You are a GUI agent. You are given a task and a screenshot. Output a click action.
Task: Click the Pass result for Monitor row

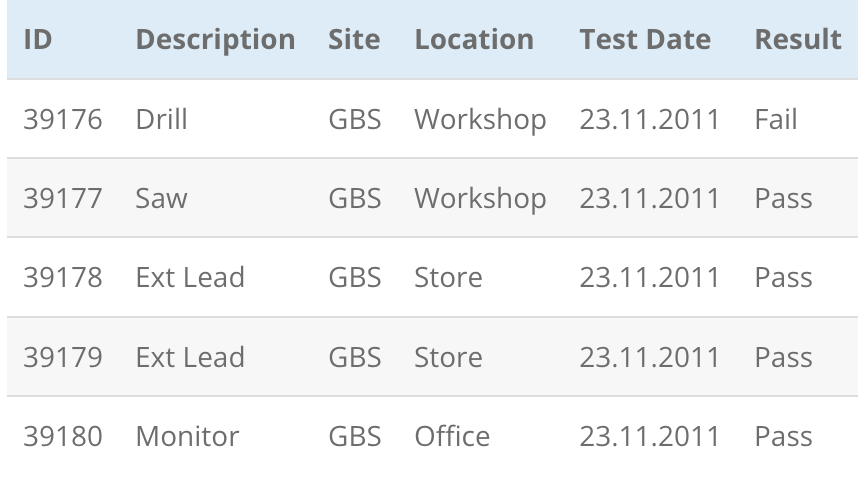tap(783, 436)
